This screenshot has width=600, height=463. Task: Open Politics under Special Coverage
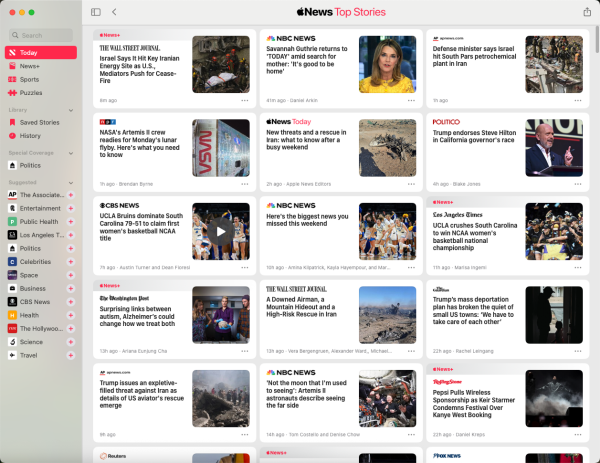(41, 165)
